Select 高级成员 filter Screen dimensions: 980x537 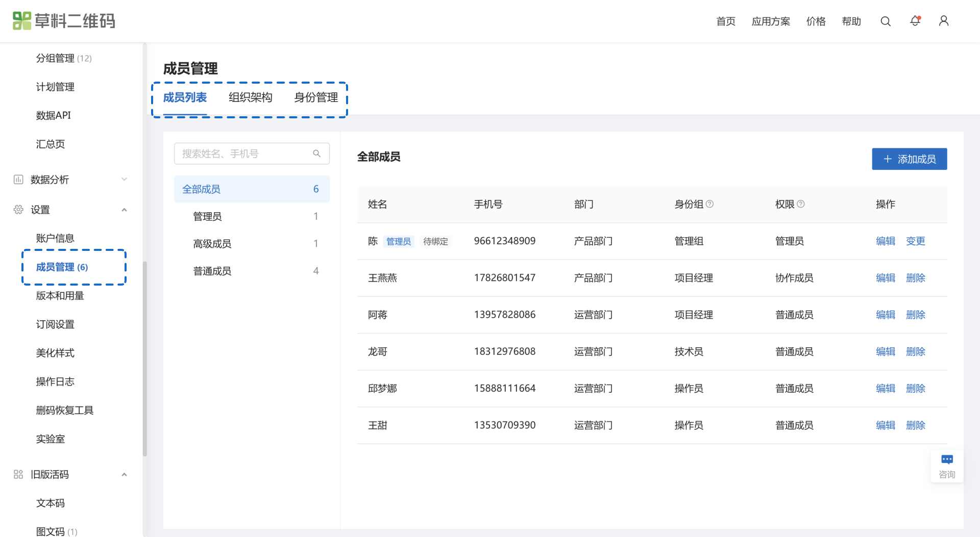coord(252,244)
